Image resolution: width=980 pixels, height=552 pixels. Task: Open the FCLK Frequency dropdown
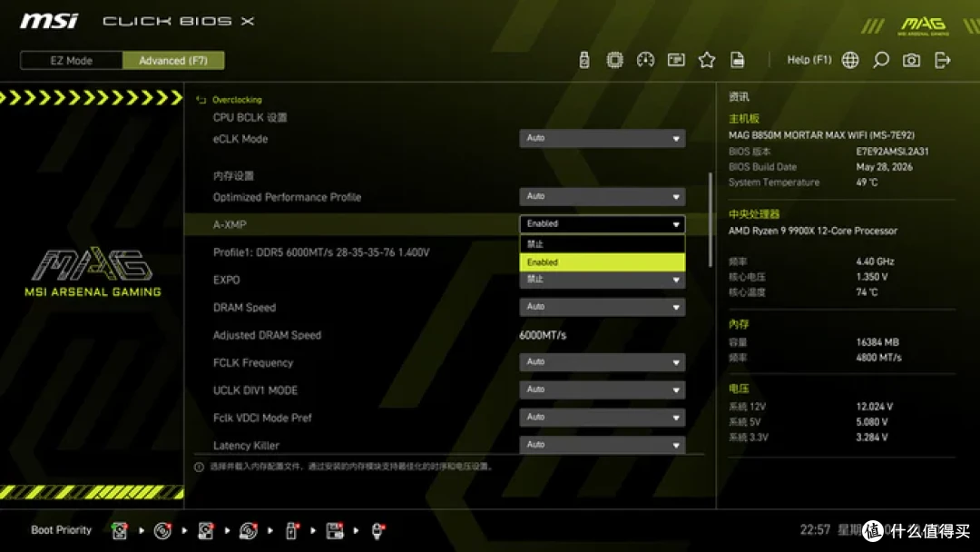(602, 362)
